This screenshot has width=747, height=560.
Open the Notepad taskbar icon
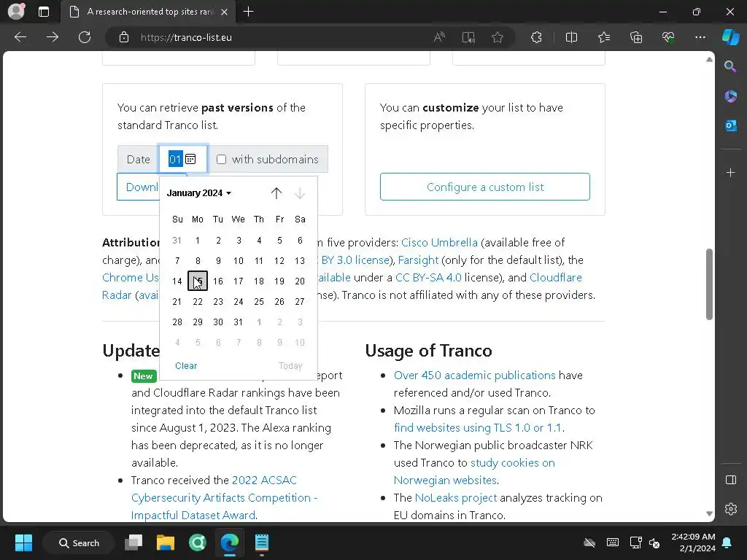[262, 542]
